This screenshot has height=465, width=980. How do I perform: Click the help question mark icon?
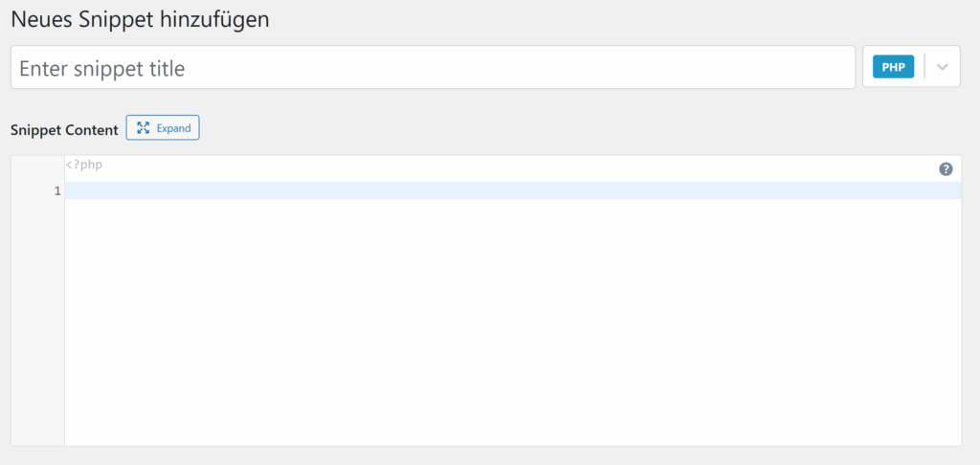pyautogui.click(x=946, y=169)
